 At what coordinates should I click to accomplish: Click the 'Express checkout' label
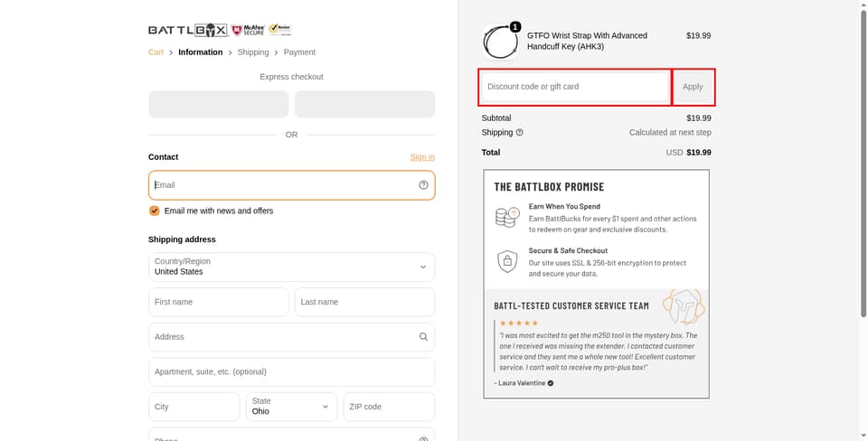[x=292, y=77]
